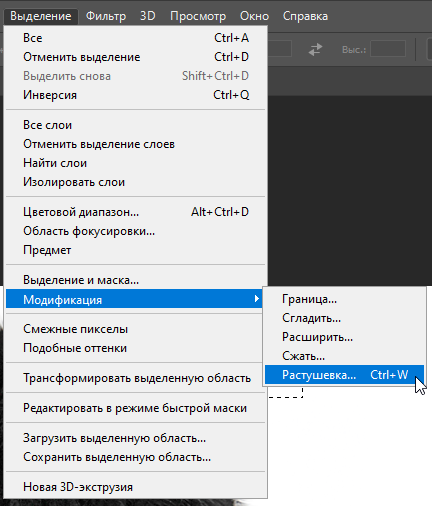432x506 pixels.
Task: Open the Справка menu
Action: point(305,16)
